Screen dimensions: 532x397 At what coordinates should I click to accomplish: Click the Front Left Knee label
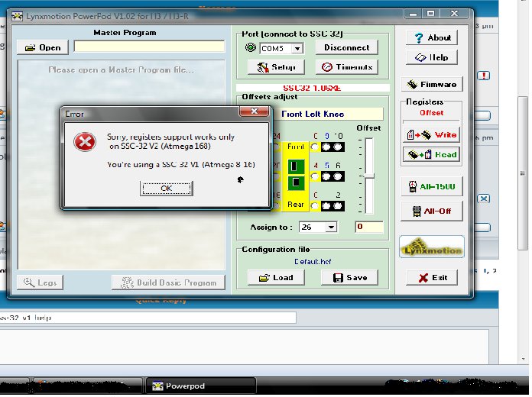tap(313, 114)
